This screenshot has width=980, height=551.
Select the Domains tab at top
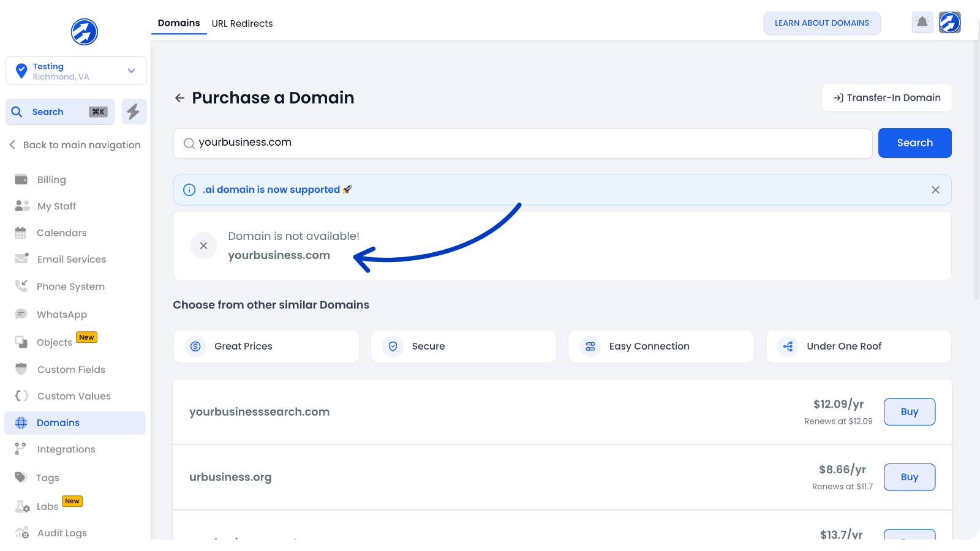(x=179, y=23)
